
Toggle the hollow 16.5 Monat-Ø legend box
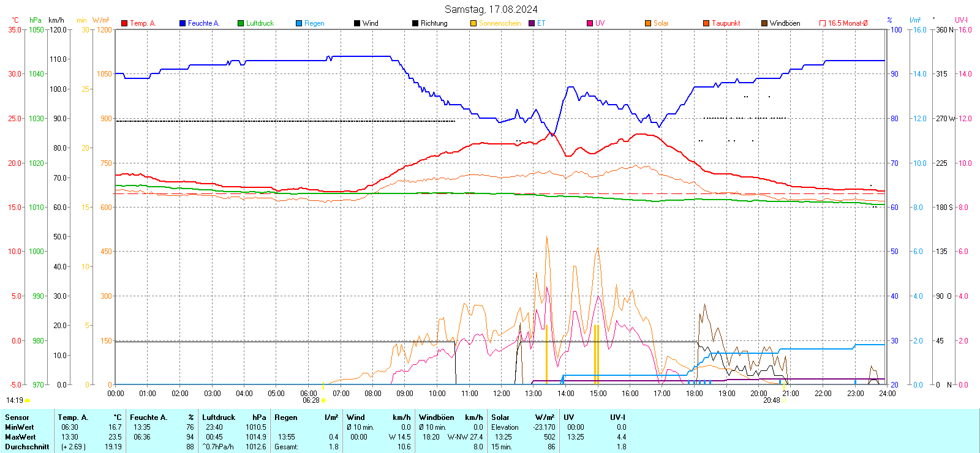point(823,23)
